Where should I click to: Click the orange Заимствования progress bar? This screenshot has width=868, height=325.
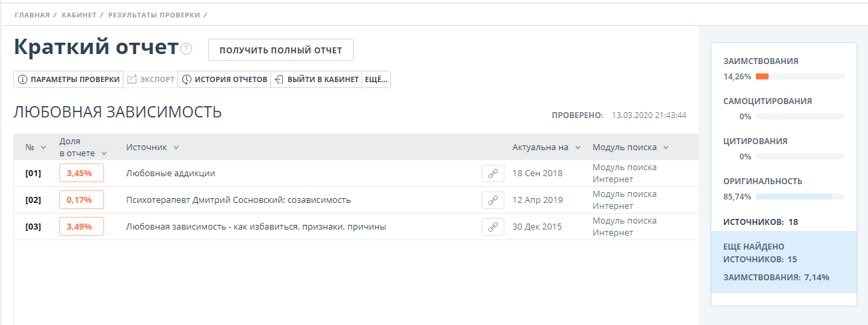762,77
